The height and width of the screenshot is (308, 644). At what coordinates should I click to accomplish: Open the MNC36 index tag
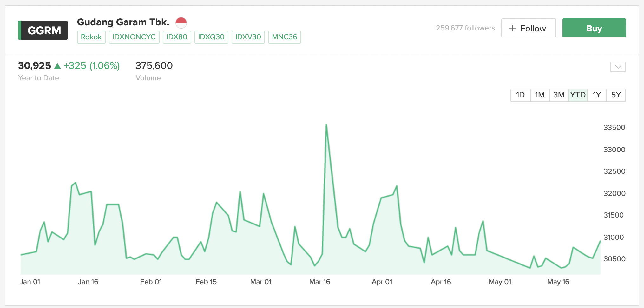pyautogui.click(x=285, y=37)
